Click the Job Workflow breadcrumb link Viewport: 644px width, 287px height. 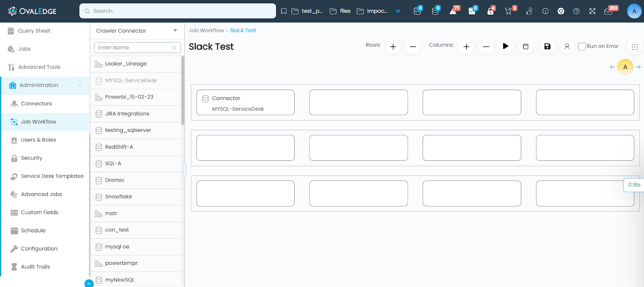(206, 31)
